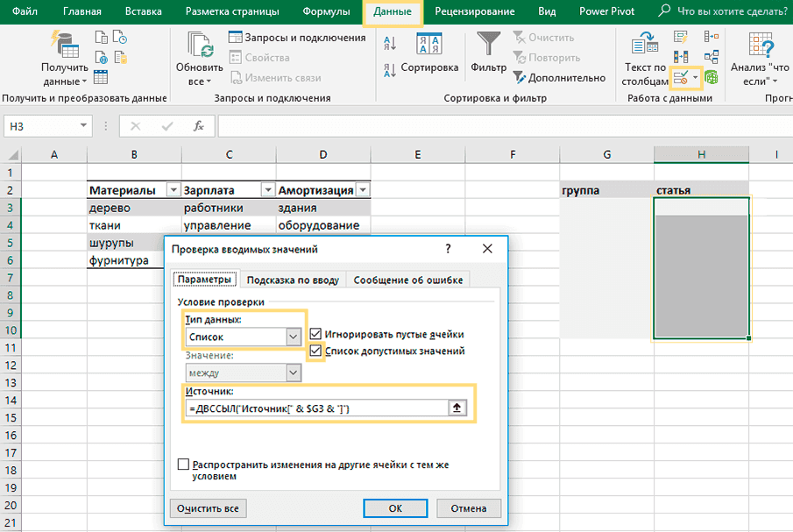The height and width of the screenshot is (532, 793).
Task: Click the Фильтр funnel icon
Action: click(x=486, y=42)
